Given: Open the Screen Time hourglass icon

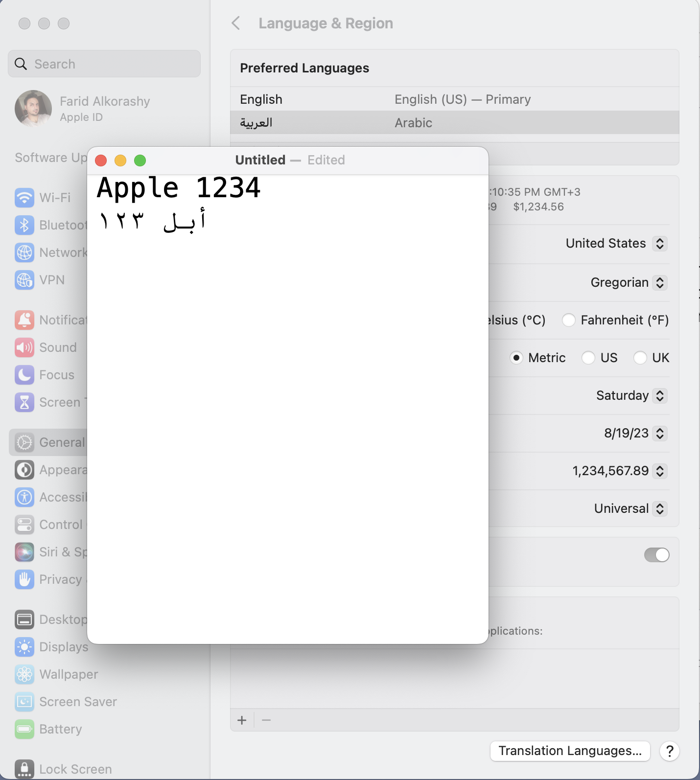Looking at the screenshot, I should (24, 402).
